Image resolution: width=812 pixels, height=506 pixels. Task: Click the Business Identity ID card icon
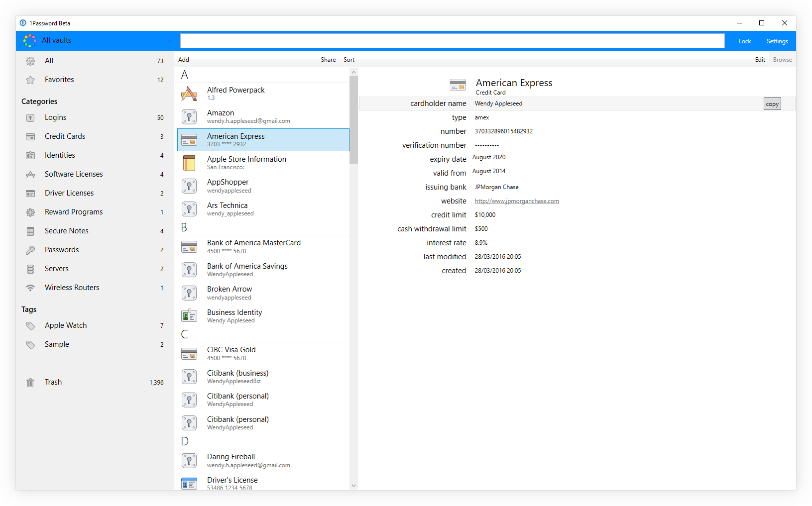click(x=189, y=316)
